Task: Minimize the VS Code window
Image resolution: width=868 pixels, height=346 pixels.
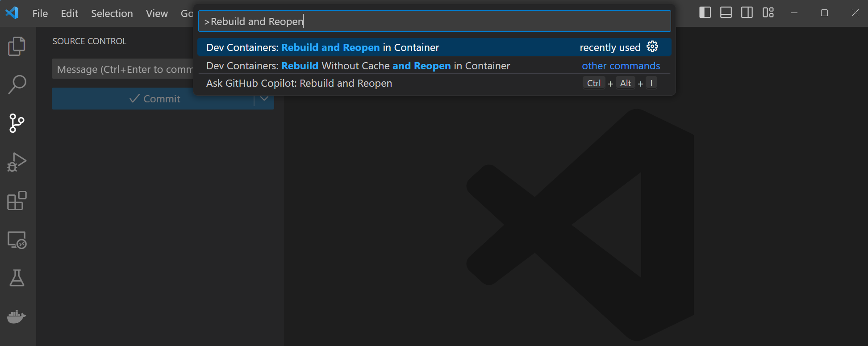Action: (794, 13)
